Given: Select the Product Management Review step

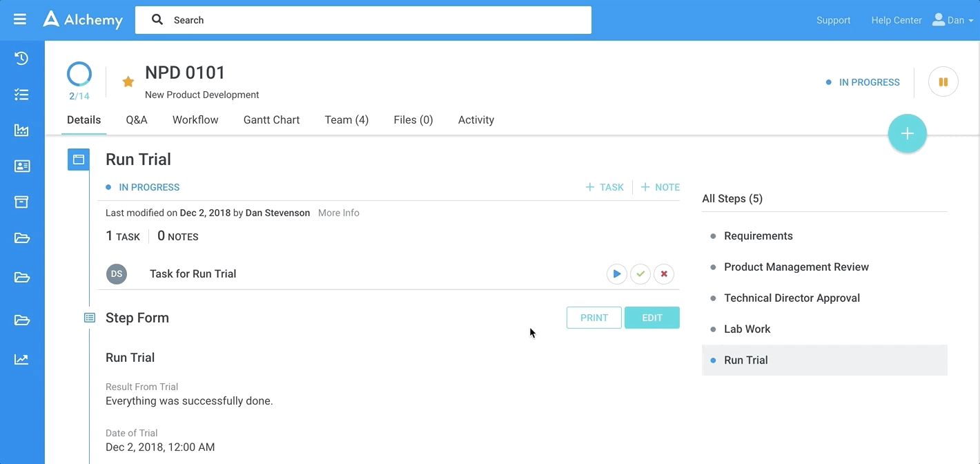Looking at the screenshot, I should 796,267.
